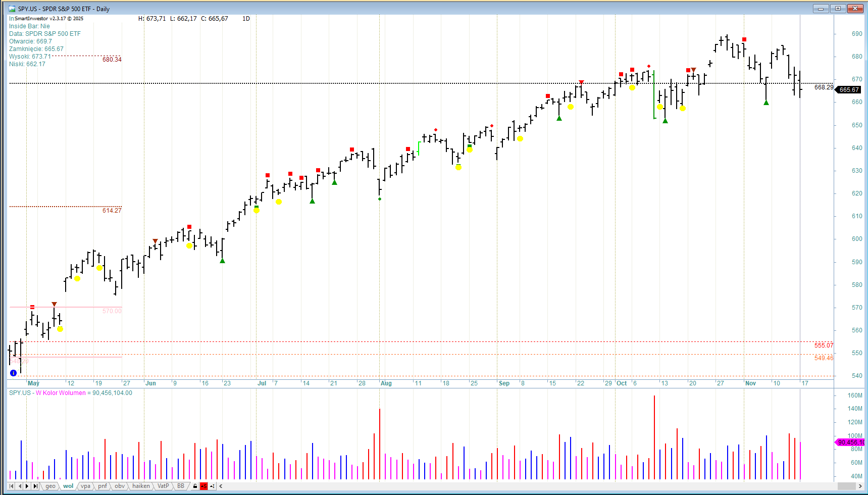Viewport: 868px width, 495px height.
Task: Click the 690 price axis label
Action: (857, 34)
